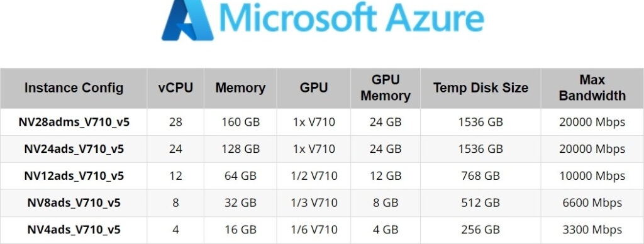Select the Max Bandwidth column header
The width and height of the screenshot is (644, 244).
pos(592,88)
